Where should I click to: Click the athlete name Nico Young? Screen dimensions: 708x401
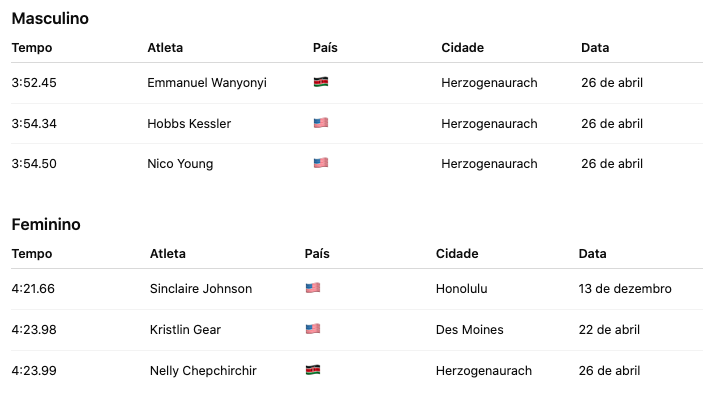(180, 164)
